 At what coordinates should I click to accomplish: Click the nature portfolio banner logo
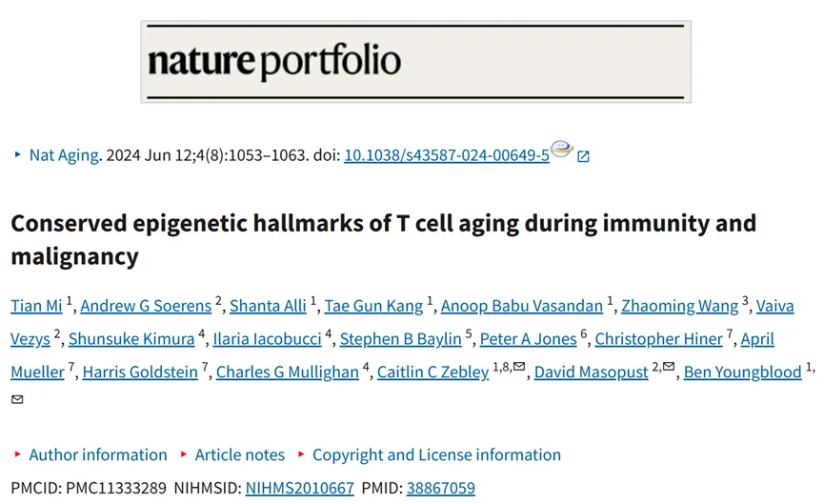[x=415, y=62]
